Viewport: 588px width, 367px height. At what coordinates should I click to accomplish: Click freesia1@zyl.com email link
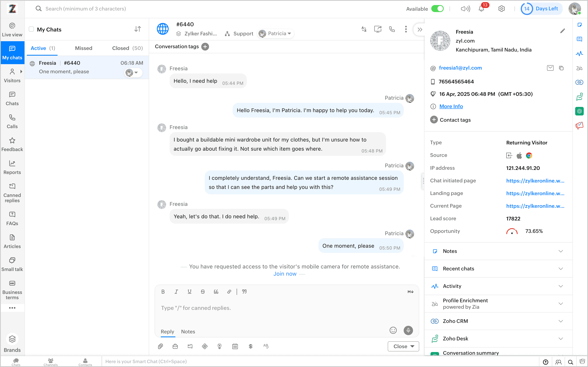(460, 68)
